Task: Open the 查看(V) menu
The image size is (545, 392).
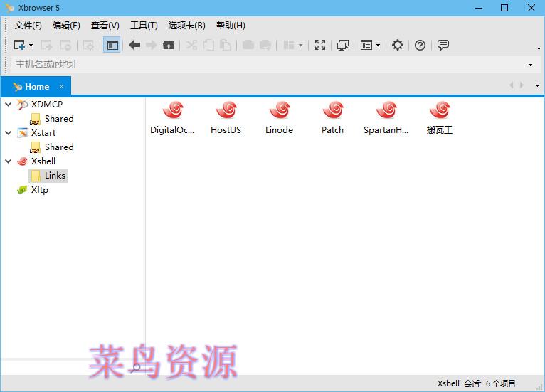Action: coord(105,26)
